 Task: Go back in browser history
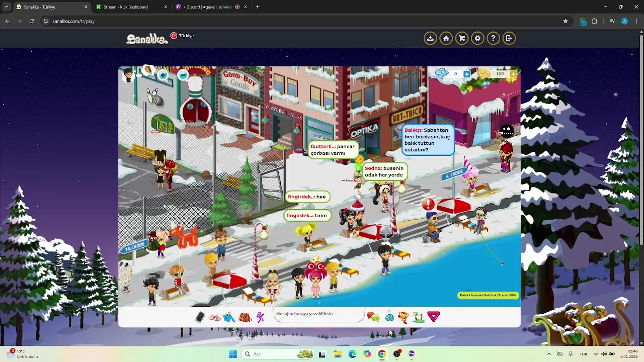point(7,21)
